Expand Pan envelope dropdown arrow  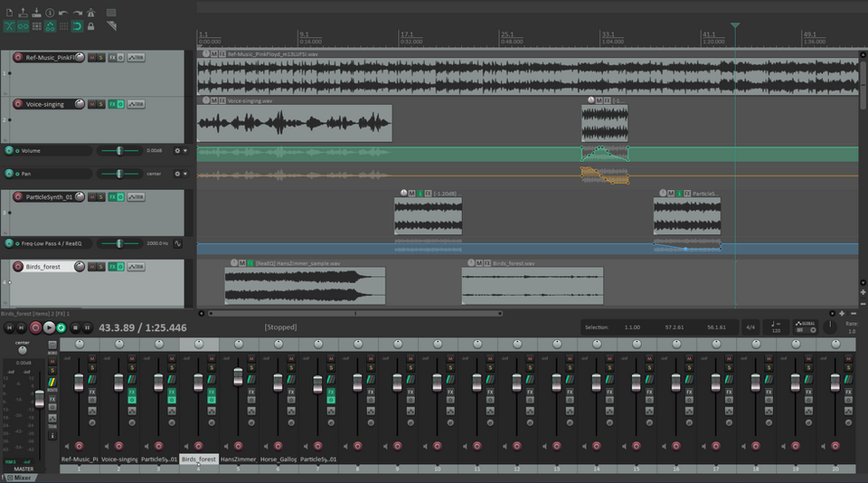click(185, 174)
